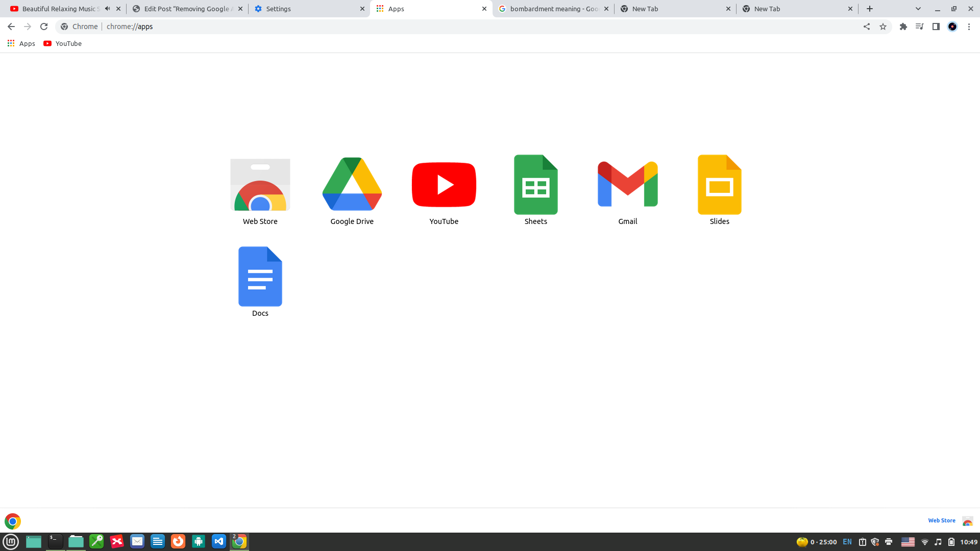Open the Android Studio taskbar icon

(x=199, y=541)
